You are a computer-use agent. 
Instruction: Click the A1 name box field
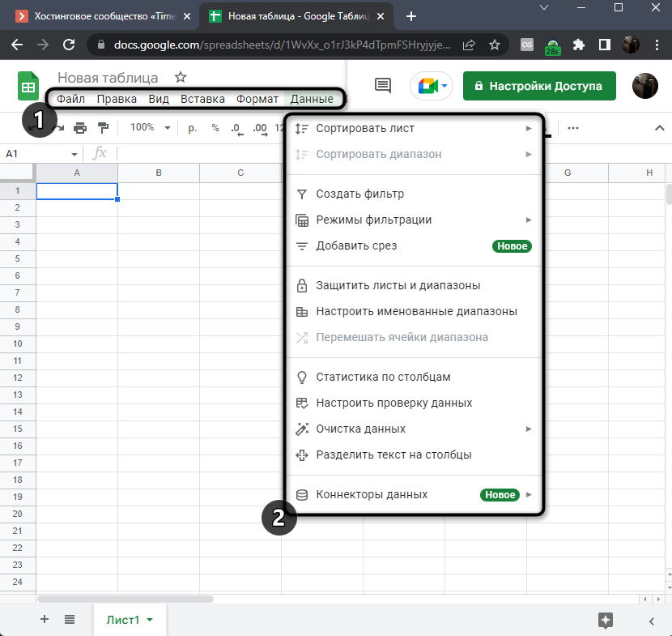click(x=36, y=153)
